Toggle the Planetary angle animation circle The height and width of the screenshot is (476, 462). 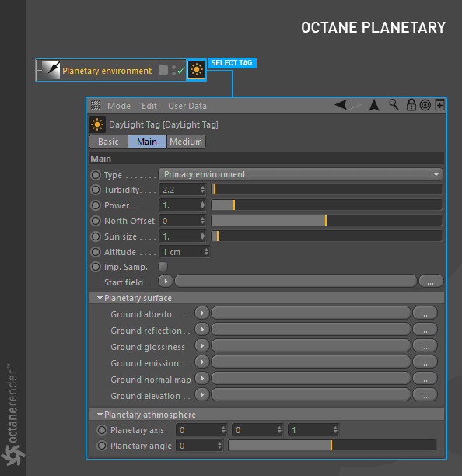(102, 446)
